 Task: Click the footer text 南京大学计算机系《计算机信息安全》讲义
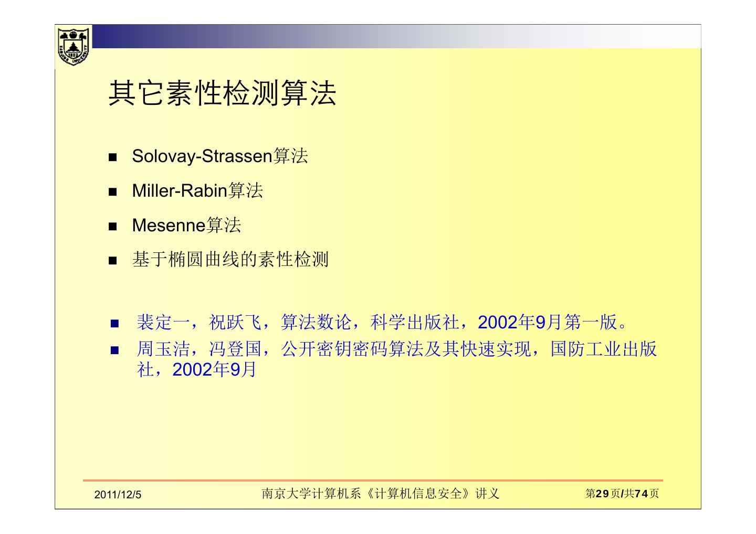(x=381, y=494)
